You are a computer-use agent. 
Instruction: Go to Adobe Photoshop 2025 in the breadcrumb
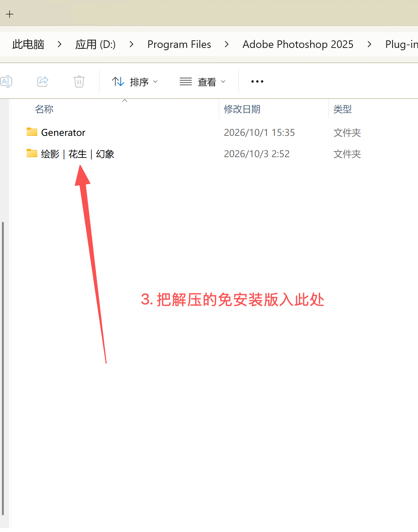tap(298, 45)
